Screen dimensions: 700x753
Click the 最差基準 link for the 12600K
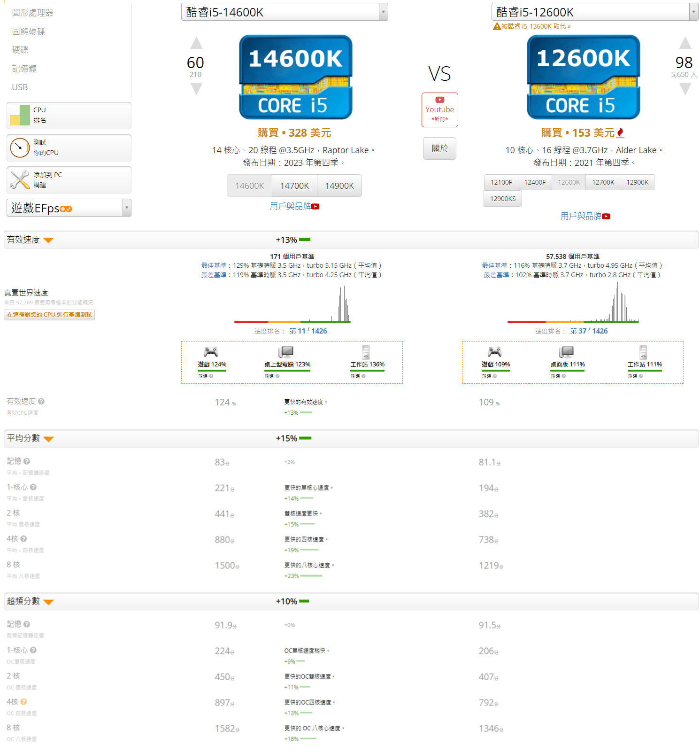497,275
